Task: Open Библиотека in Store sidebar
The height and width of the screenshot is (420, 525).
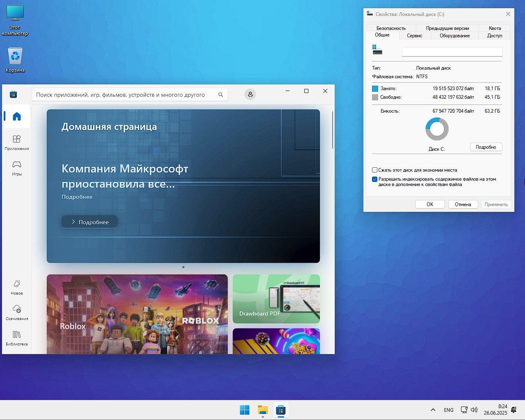Action: tap(17, 338)
